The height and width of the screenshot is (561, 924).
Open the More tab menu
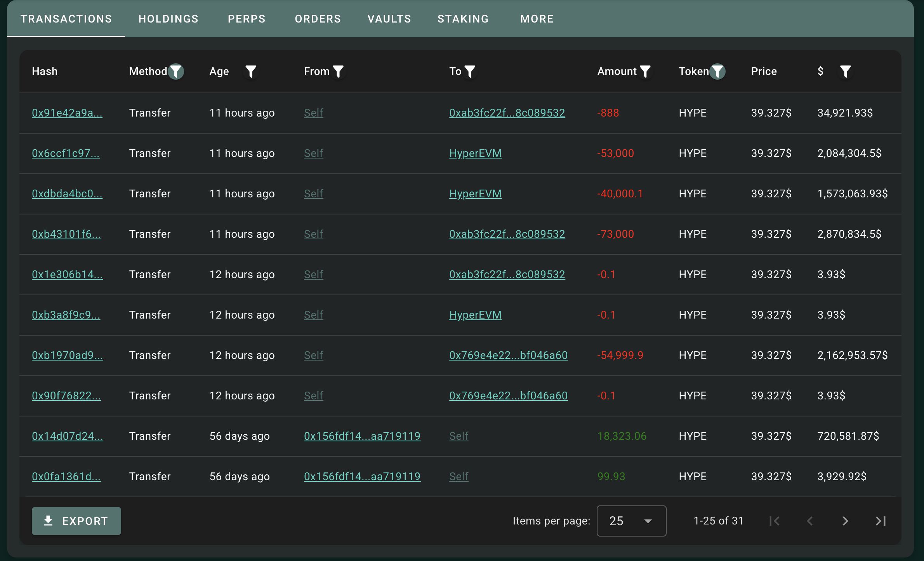coord(537,19)
